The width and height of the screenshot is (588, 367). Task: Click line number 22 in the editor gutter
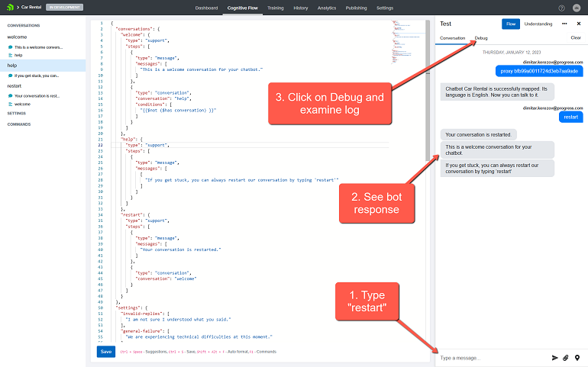click(x=101, y=145)
